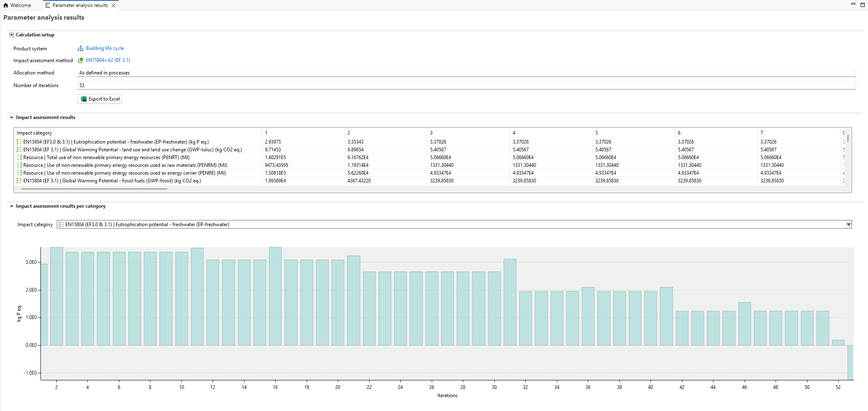Switch to the Welcome tab
The height and width of the screenshot is (411, 868).
pos(17,5)
